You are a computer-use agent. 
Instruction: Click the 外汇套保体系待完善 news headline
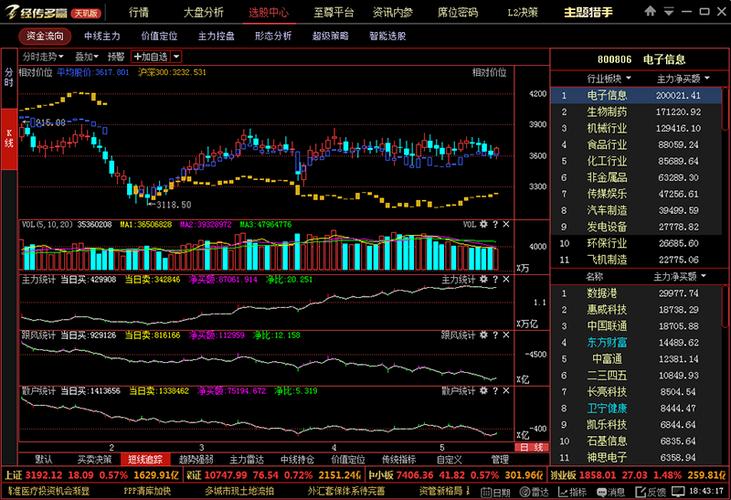point(346,491)
